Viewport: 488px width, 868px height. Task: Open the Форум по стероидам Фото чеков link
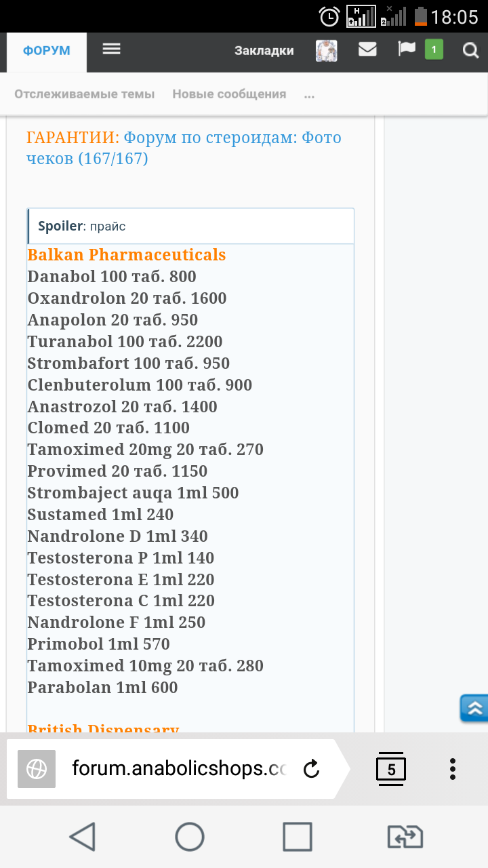(183, 148)
